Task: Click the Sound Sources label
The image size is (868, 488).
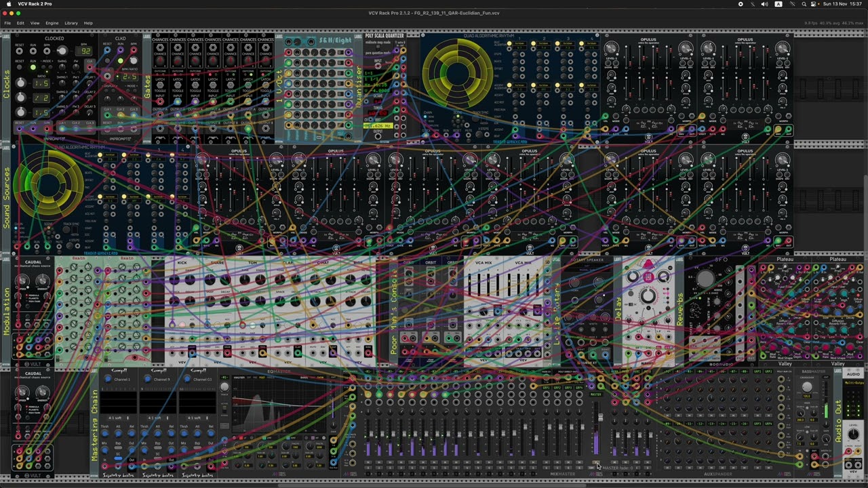Action: point(7,197)
